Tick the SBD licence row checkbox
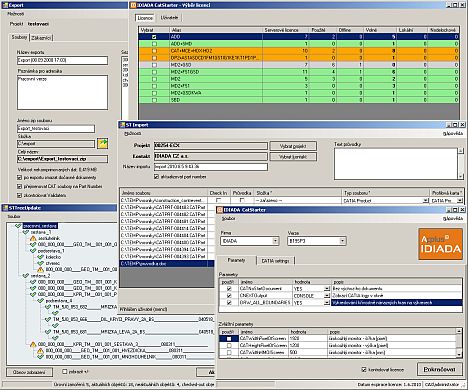468x390 pixels. (x=154, y=100)
